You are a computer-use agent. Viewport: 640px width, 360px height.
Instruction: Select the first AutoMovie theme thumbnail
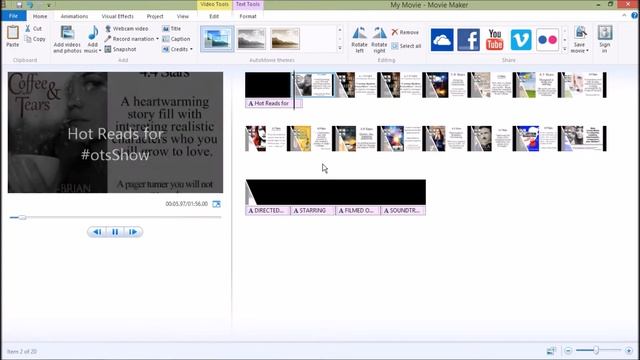click(217, 39)
